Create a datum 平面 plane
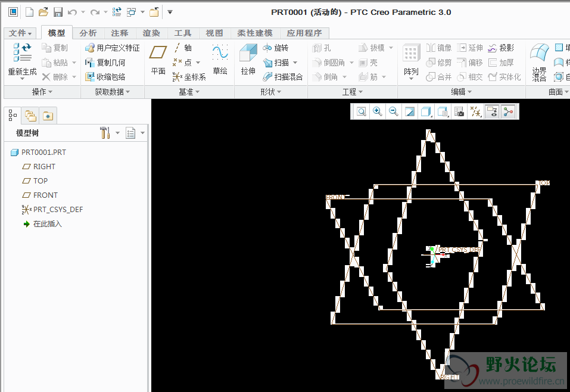The width and height of the screenshot is (570, 392). [158, 60]
